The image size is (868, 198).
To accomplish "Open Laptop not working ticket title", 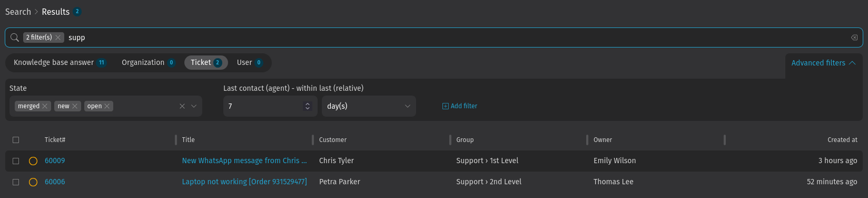I will (244, 182).
